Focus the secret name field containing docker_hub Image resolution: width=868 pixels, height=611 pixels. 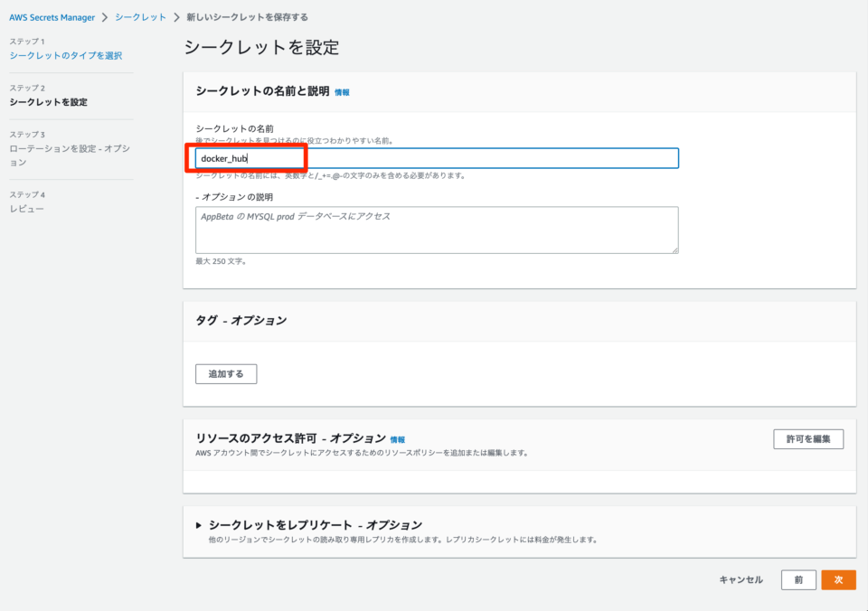pos(437,158)
